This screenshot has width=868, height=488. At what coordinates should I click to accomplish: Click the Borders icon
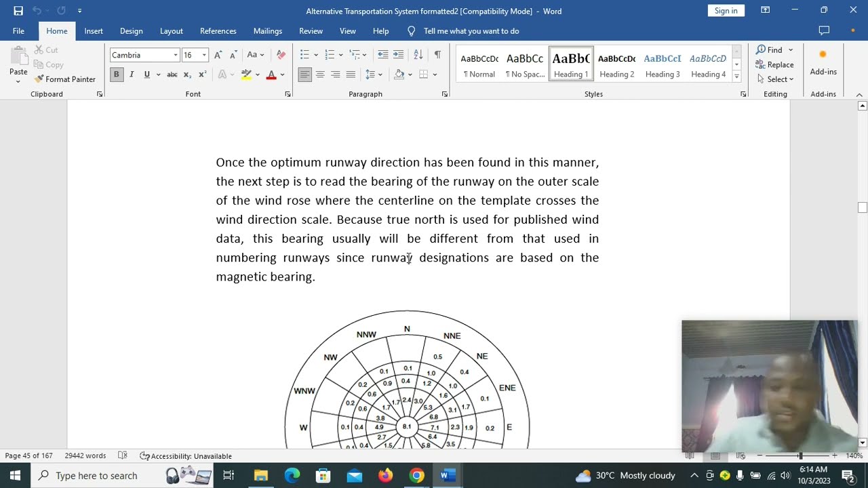tap(424, 75)
